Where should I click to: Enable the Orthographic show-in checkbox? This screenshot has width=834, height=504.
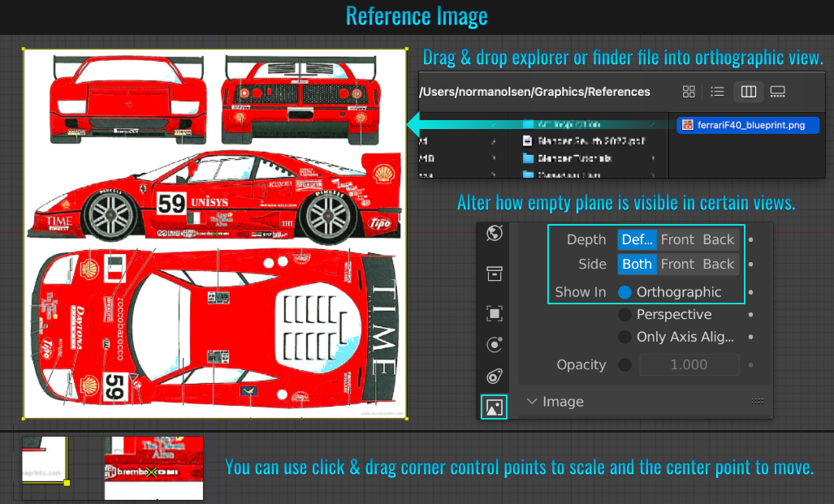point(625,292)
